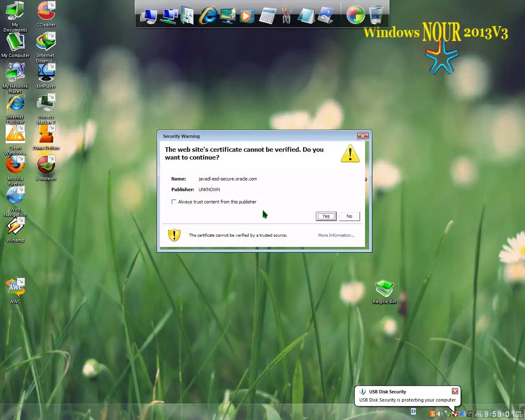Select Zuma Deluxe desktop shortcut
525x420 pixels.
point(46,137)
